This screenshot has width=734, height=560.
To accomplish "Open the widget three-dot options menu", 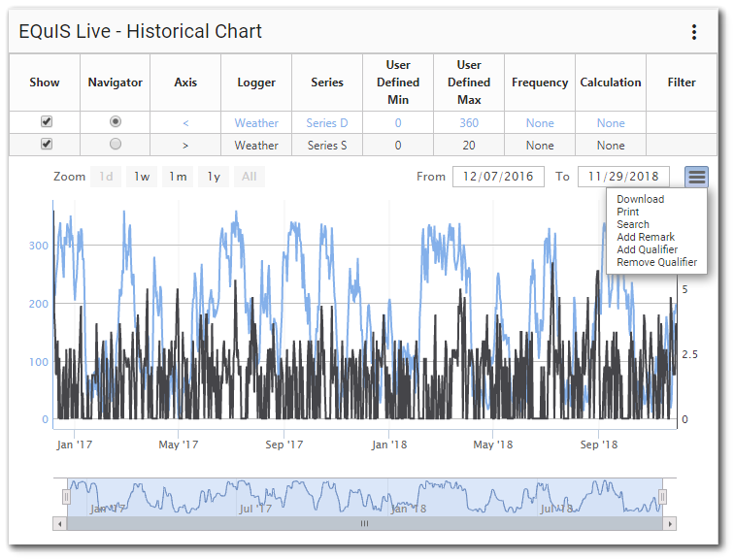I will pyautogui.click(x=694, y=32).
